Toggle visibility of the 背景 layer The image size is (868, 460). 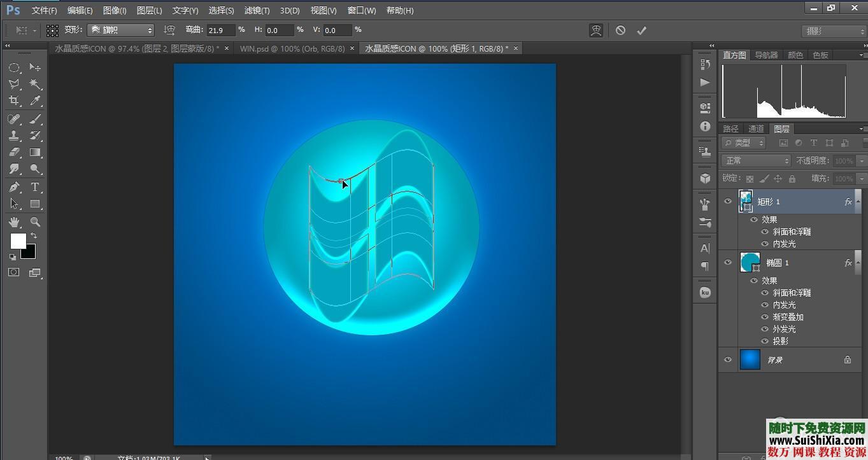pyautogui.click(x=728, y=359)
